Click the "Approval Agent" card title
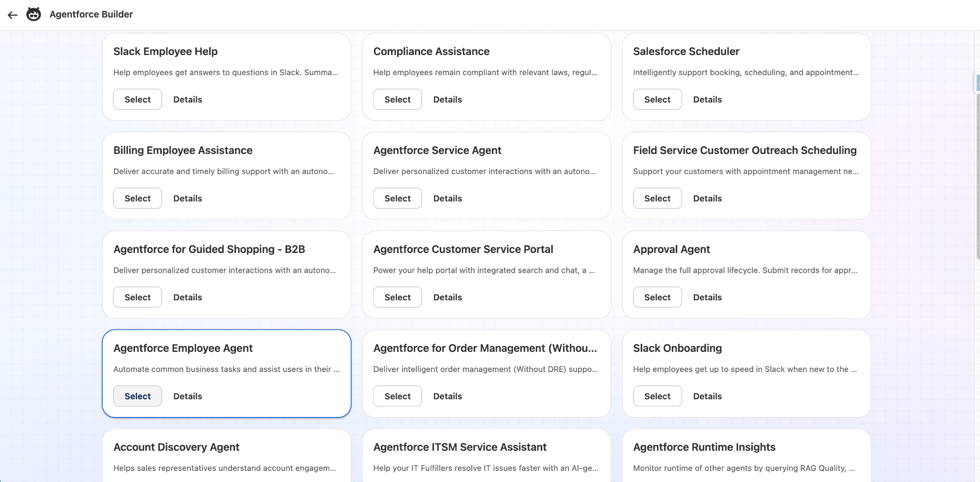 click(671, 250)
